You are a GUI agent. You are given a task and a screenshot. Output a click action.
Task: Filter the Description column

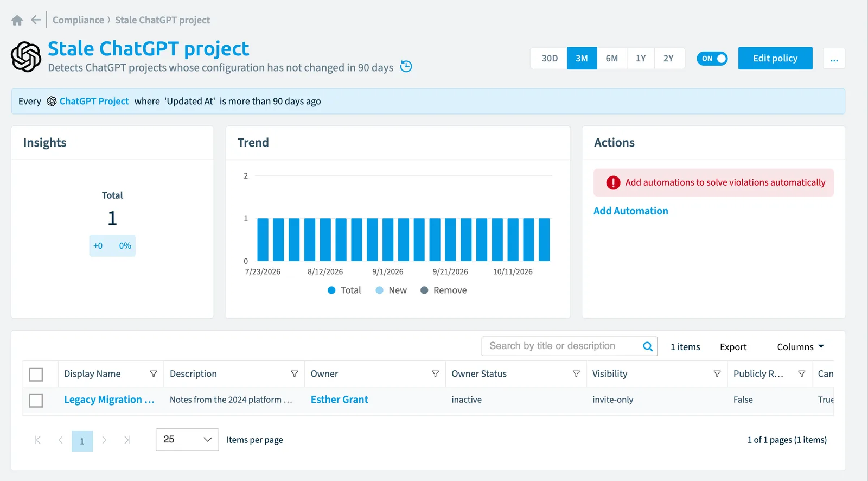295,374
